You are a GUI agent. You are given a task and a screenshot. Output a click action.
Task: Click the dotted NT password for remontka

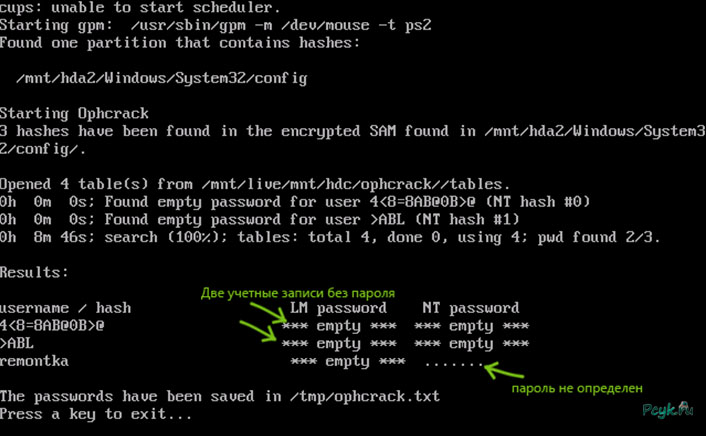(x=454, y=363)
